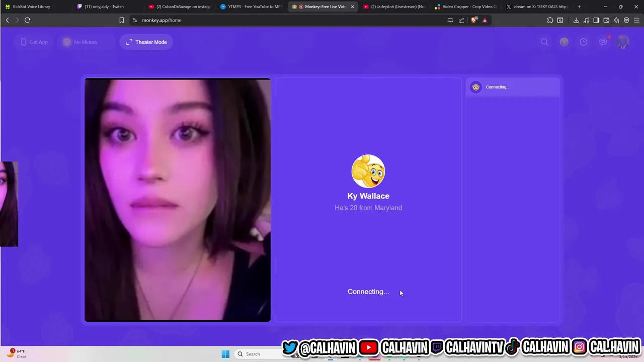Bookmark this page using the bookmark icon
This screenshot has height=362, width=644.
coord(122,20)
